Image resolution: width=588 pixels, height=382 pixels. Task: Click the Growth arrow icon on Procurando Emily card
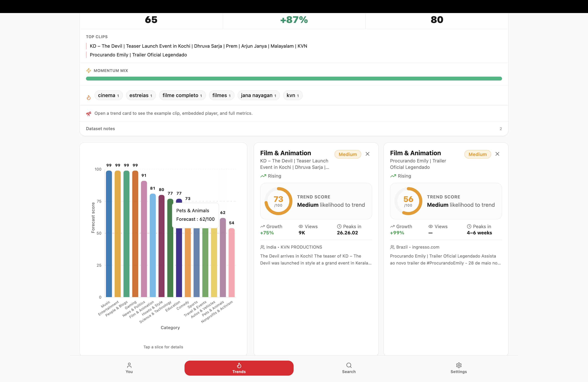coord(392,227)
